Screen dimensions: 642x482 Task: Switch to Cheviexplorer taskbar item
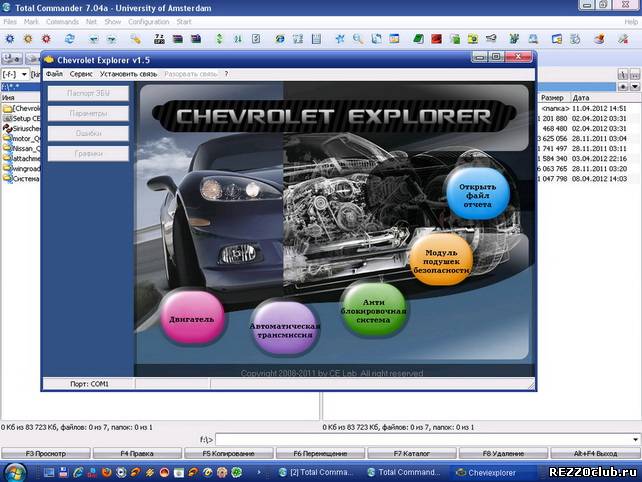pos(491,473)
